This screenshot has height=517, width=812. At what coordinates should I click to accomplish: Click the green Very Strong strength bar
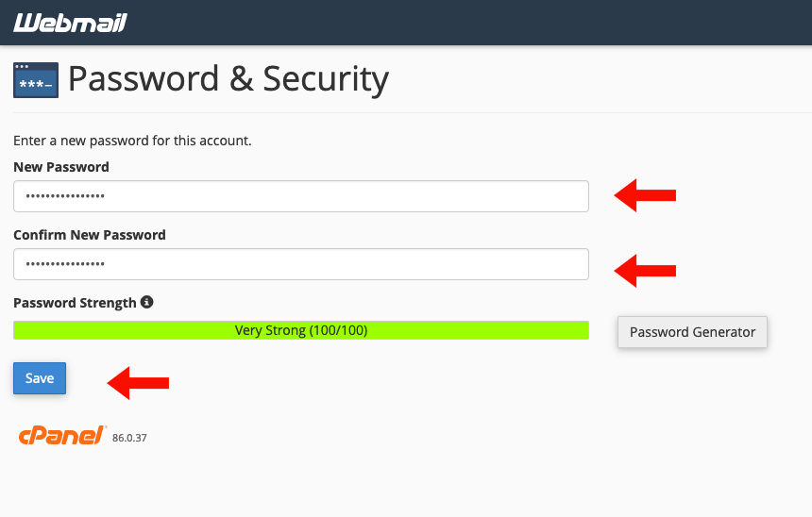(301, 330)
